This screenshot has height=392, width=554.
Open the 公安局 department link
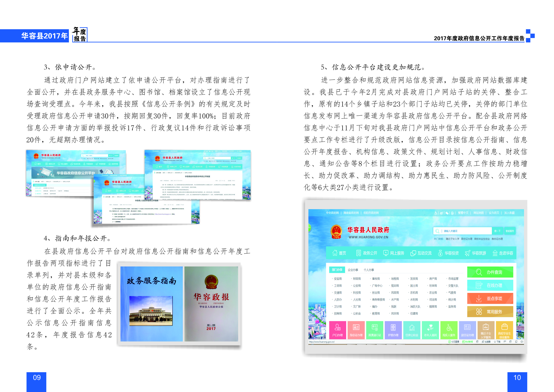click(357, 286)
